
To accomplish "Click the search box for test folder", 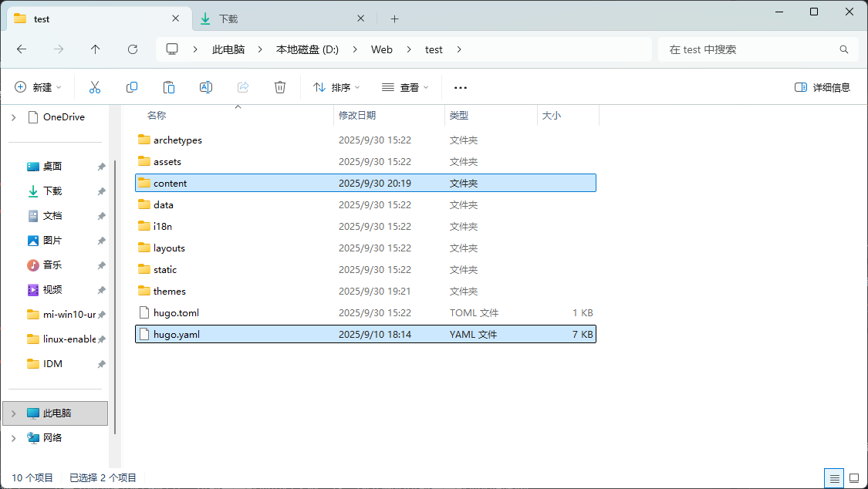I will click(748, 49).
